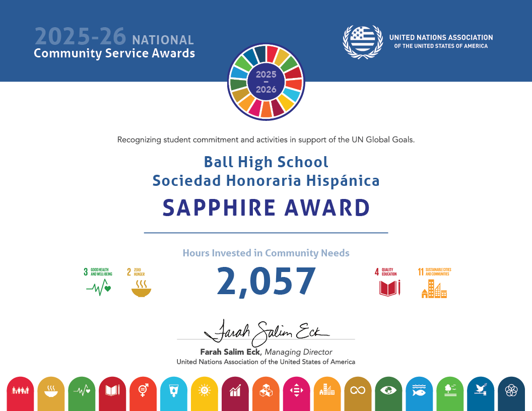Click Farah Salim Eck, Managing Director line
This screenshot has height=411, width=532.
click(x=266, y=352)
